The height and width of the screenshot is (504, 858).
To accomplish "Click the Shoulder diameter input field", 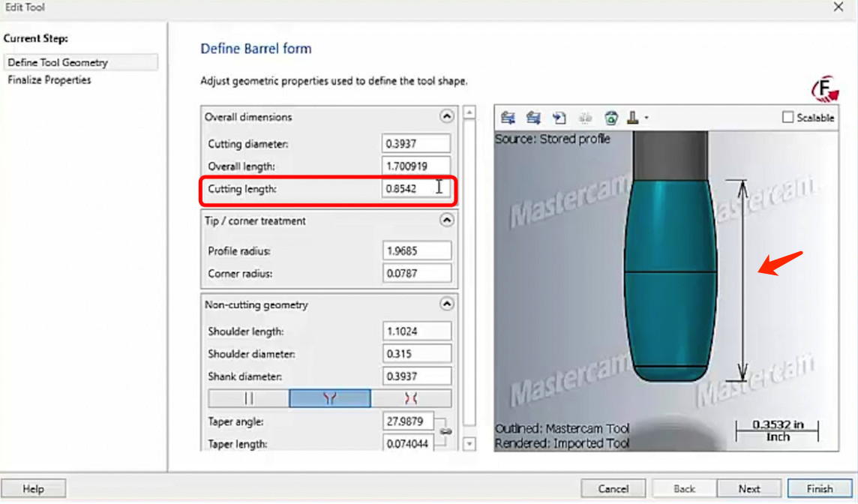I will pos(417,353).
